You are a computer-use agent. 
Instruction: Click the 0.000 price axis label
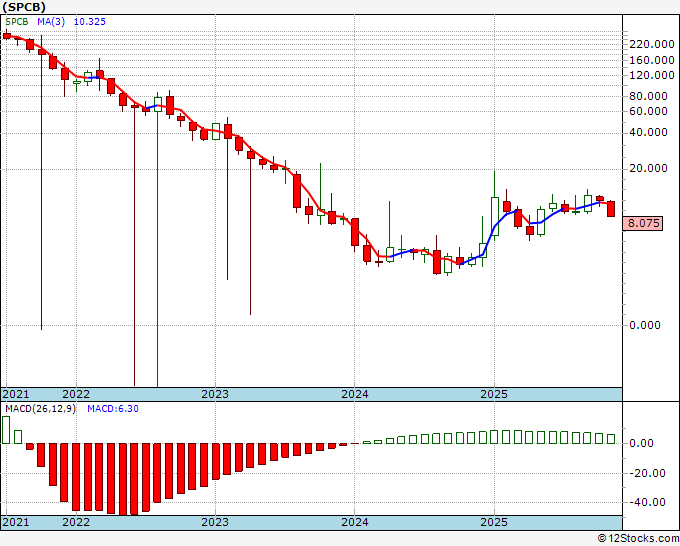click(x=645, y=325)
